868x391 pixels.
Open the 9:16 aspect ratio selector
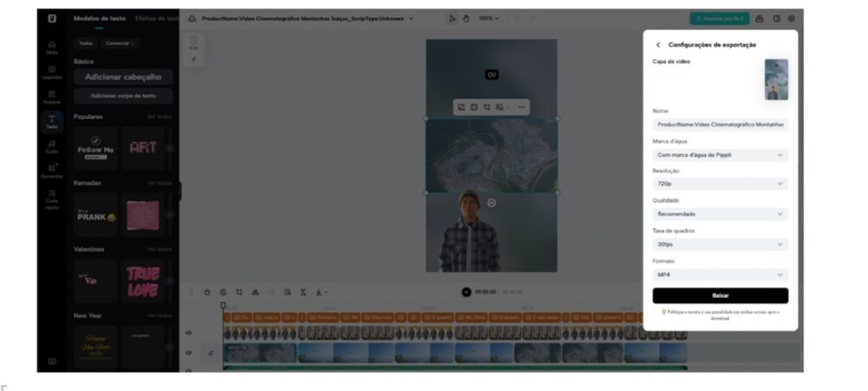coord(194,42)
